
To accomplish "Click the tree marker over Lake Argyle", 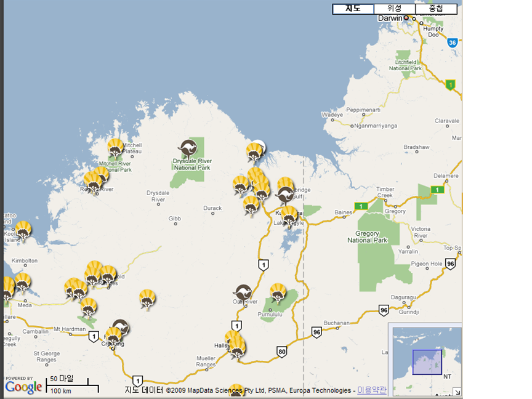I will pyautogui.click(x=289, y=216).
